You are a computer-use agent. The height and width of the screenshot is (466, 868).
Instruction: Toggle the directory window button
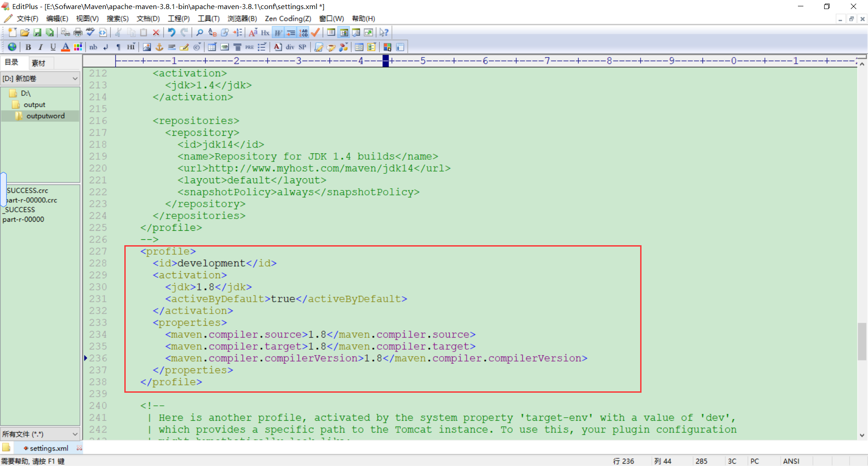[344, 33]
